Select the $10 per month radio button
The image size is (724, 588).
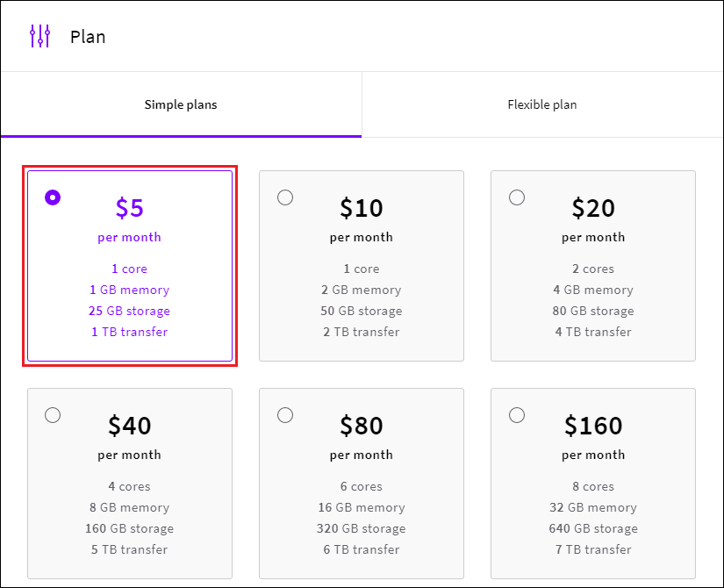pos(285,197)
